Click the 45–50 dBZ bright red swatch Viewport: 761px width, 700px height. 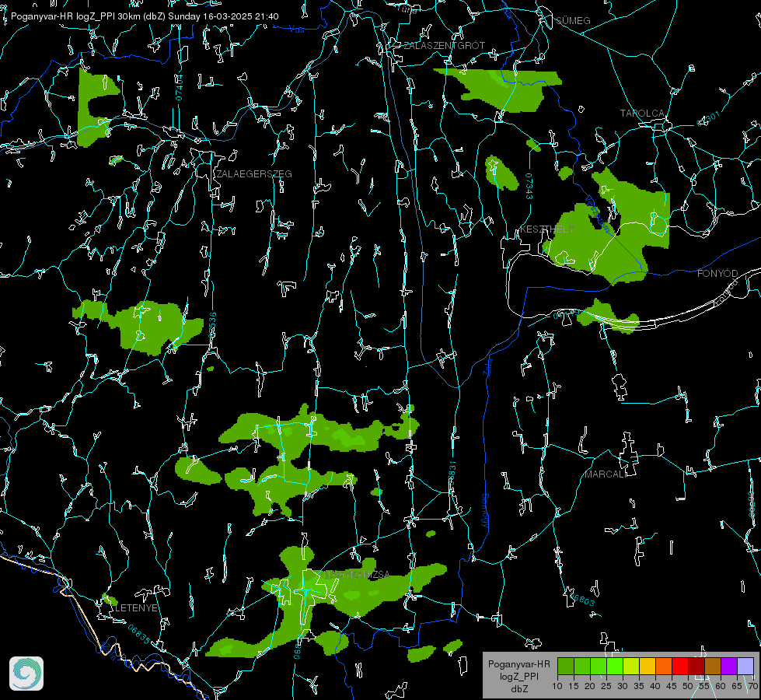[x=680, y=666]
